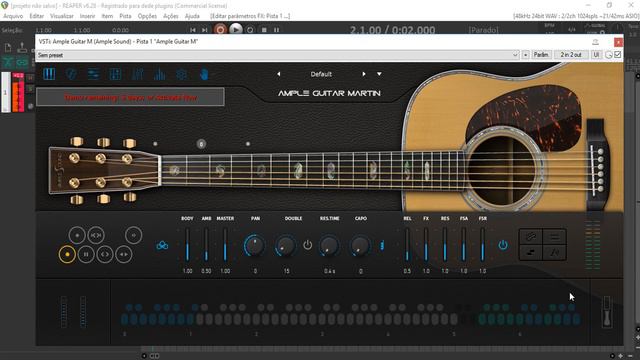
Task: Open the 2 in 2 out routing button
Action: pyautogui.click(x=571, y=55)
